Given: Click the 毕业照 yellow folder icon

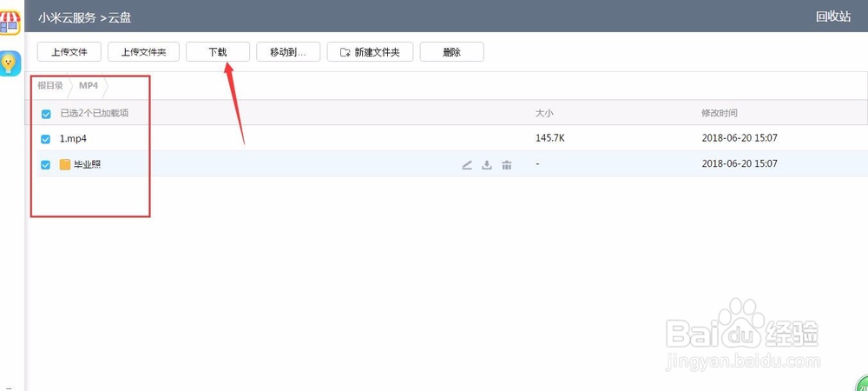Looking at the screenshot, I should tap(65, 164).
